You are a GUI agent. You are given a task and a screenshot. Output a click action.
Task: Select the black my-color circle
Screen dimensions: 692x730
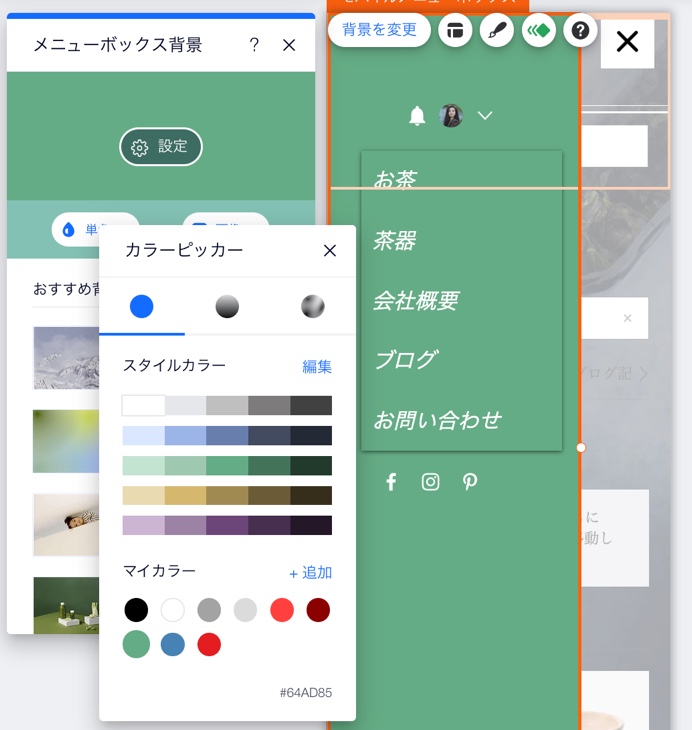[136, 610]
